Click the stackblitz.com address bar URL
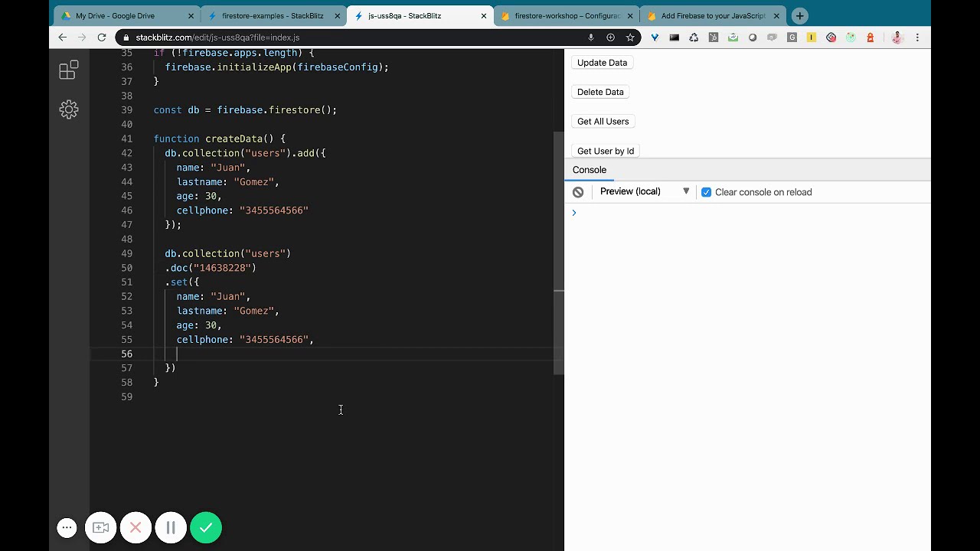Viewport: 980px width, 551px height. click(x=217, y=37)
